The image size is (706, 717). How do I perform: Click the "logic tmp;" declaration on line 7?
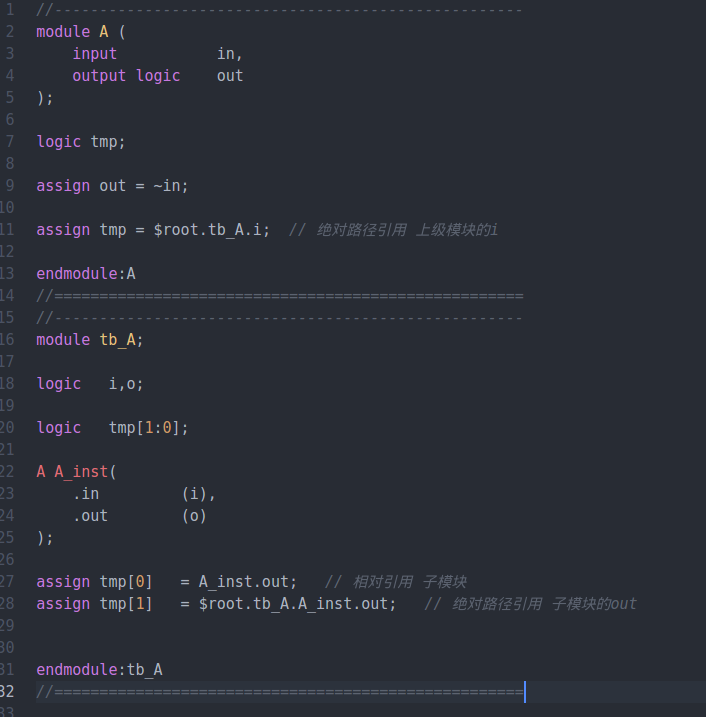(x=81, y=141)
